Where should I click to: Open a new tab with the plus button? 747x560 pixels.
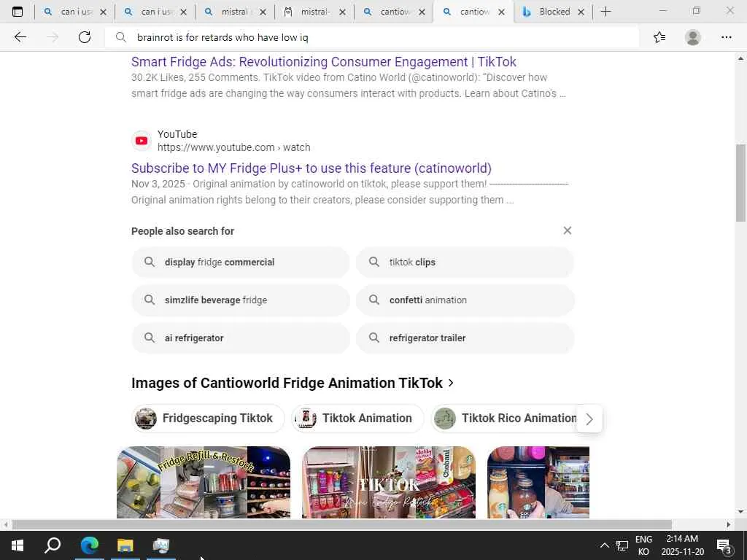[605, 12]
